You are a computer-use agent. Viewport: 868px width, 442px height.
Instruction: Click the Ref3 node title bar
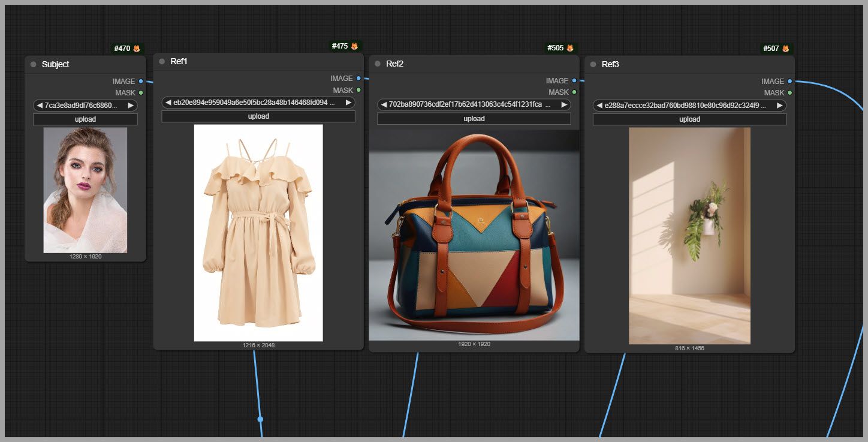coord(689,64)
